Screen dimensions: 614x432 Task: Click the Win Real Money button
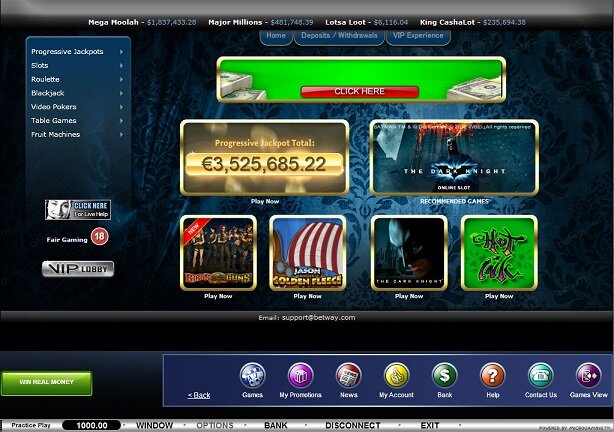coord(47,383)
